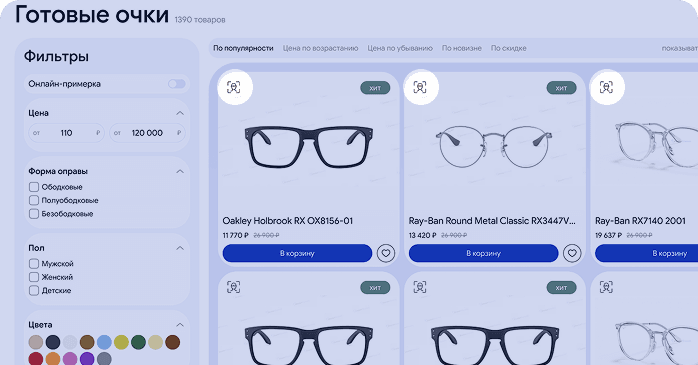This screenshot has width=698, height=365.
Task: Select the orange color swatch
Action: [x=53, y=358]
